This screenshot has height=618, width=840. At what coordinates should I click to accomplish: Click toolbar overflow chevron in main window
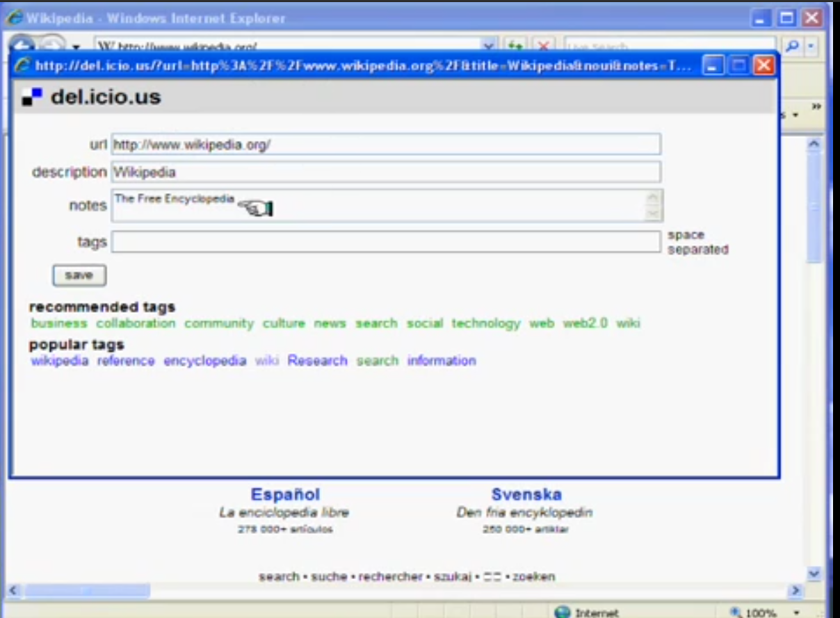pyautogui.click(x=816, y=106)
